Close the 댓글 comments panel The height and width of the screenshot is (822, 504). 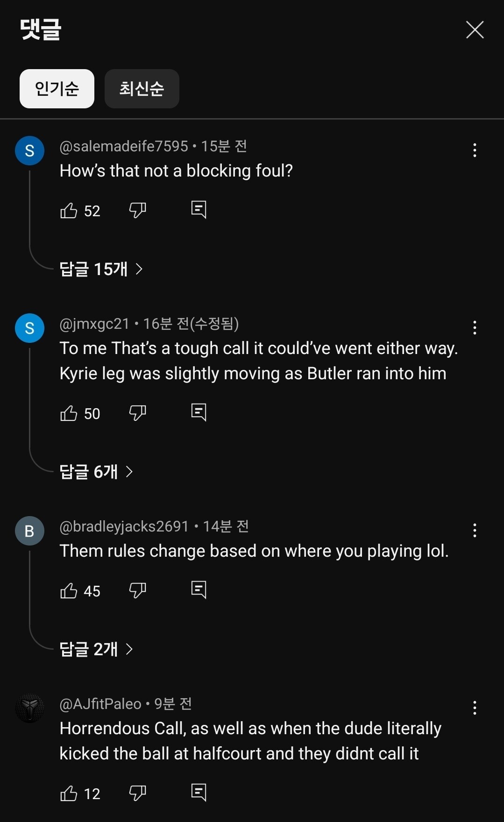475,30
